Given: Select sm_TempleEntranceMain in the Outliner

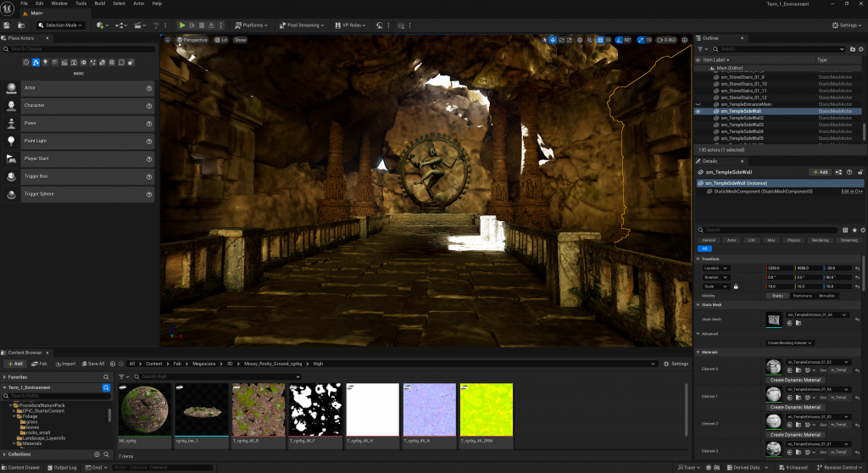Looking at the screenshot, I should 746,104.
